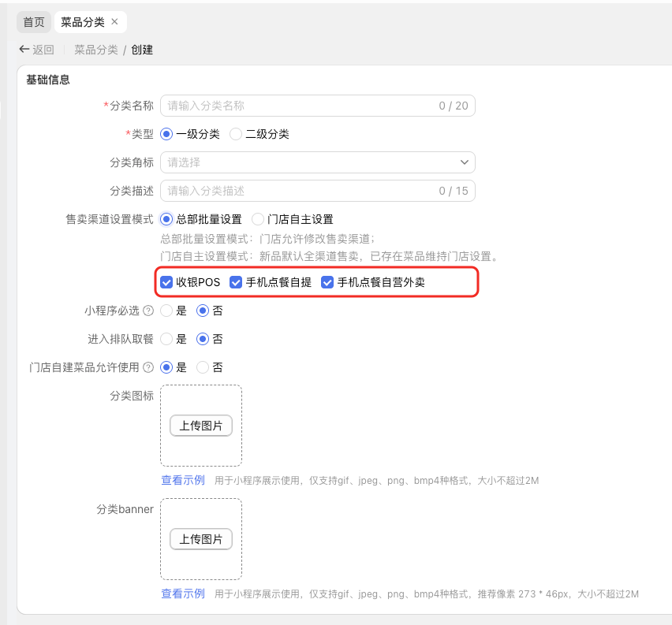672x625 pixels.
Task: Set 进入排队取餐 to 是
Action: 166,339
